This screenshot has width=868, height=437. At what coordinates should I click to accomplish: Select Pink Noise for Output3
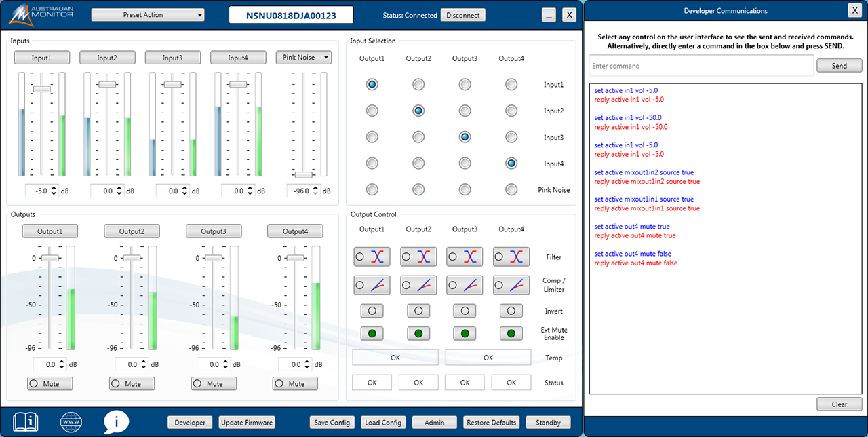pyautogui.click(x=465, y=190)
